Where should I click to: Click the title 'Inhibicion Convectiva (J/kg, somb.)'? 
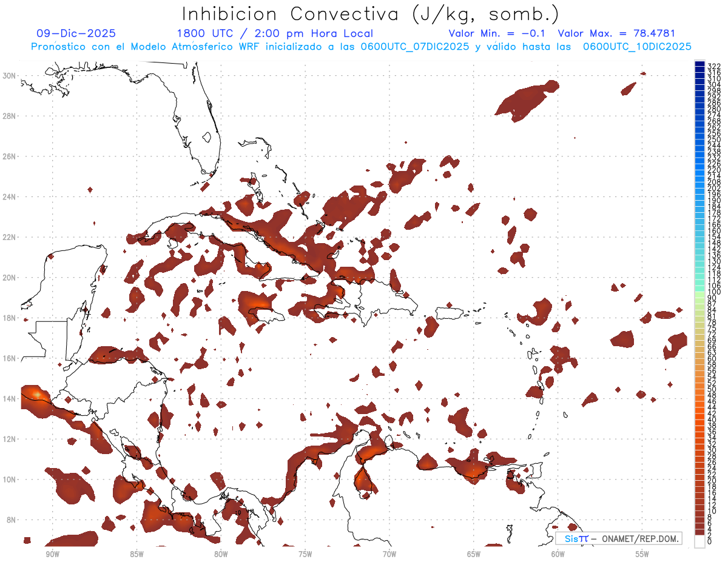pos(371,15)
